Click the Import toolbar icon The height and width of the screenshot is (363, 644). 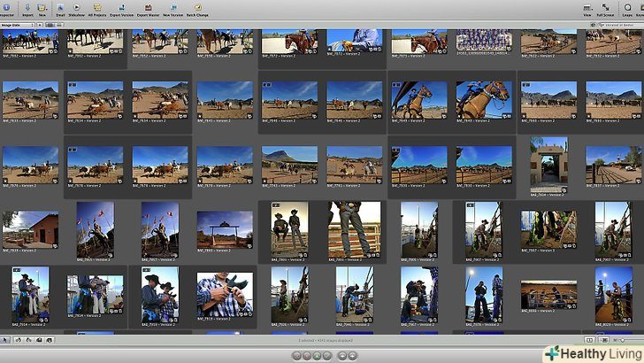coord(26,9)
